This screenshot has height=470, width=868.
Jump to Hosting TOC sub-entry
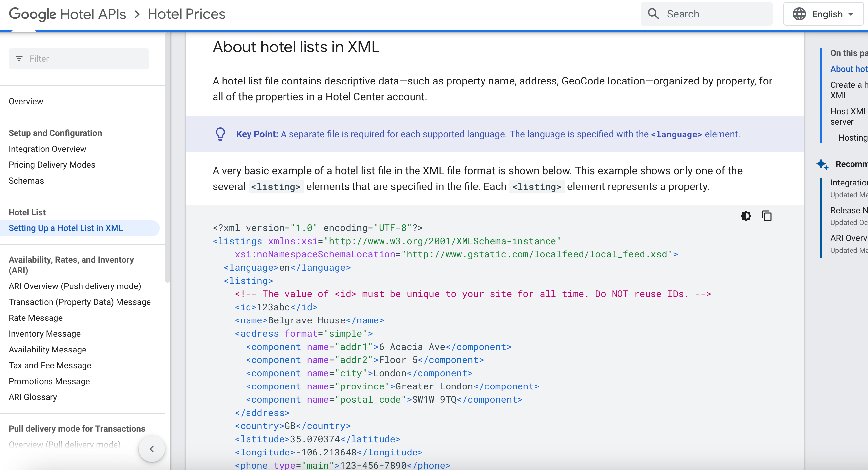coord(853,137)
